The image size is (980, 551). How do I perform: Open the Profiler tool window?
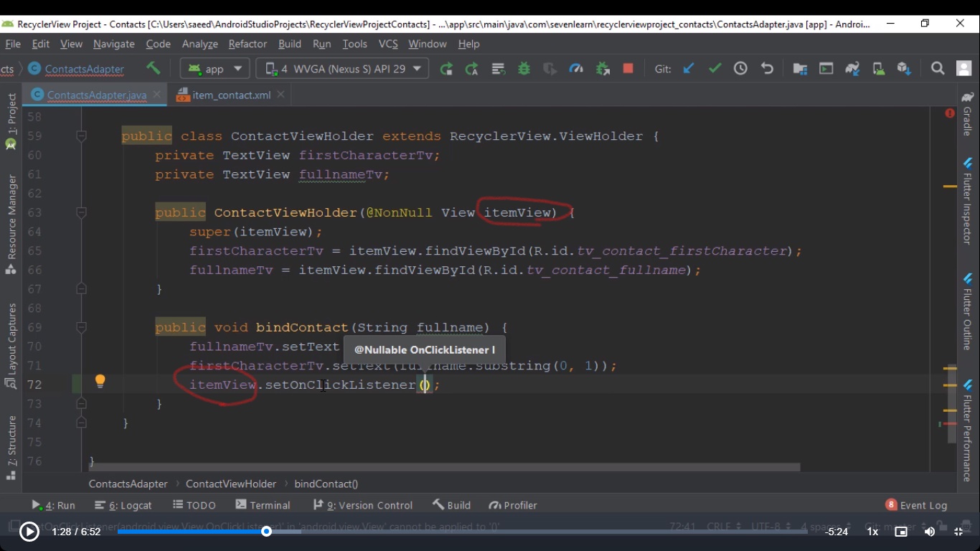tap(513, 505)
